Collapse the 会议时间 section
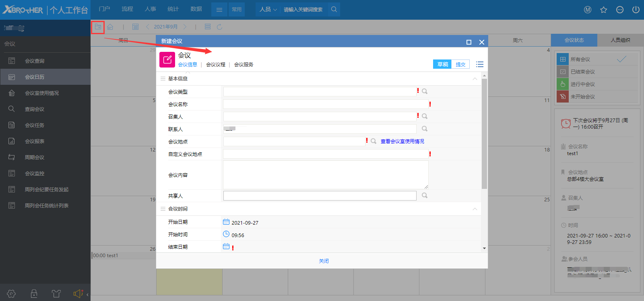 tap(475, 209)
